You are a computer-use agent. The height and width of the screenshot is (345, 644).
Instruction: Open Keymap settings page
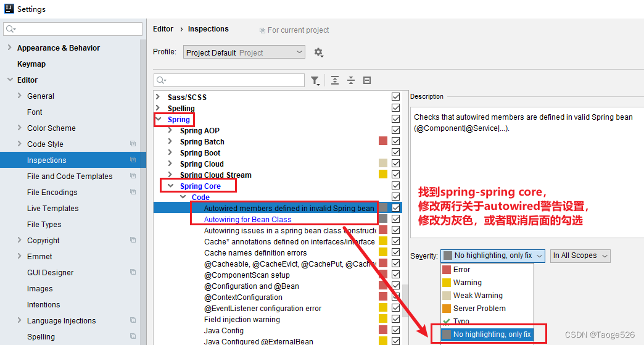click(31, 64)
